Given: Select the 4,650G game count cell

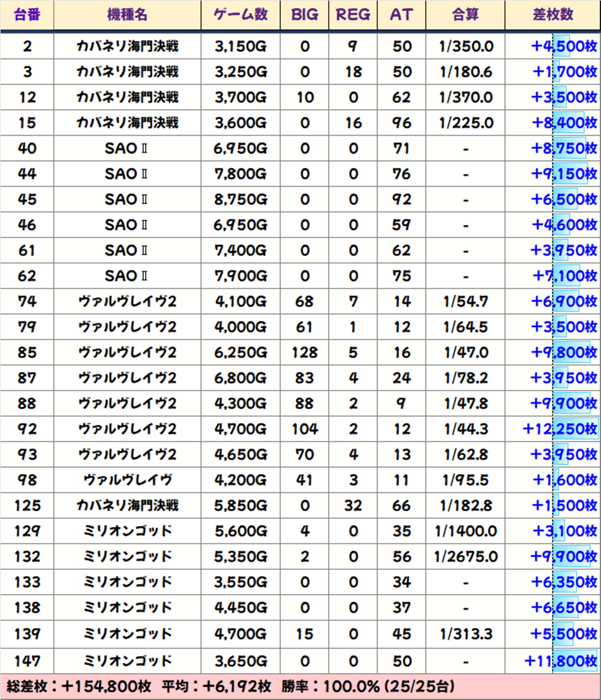Looking at the screenshot, I should 241,454.
